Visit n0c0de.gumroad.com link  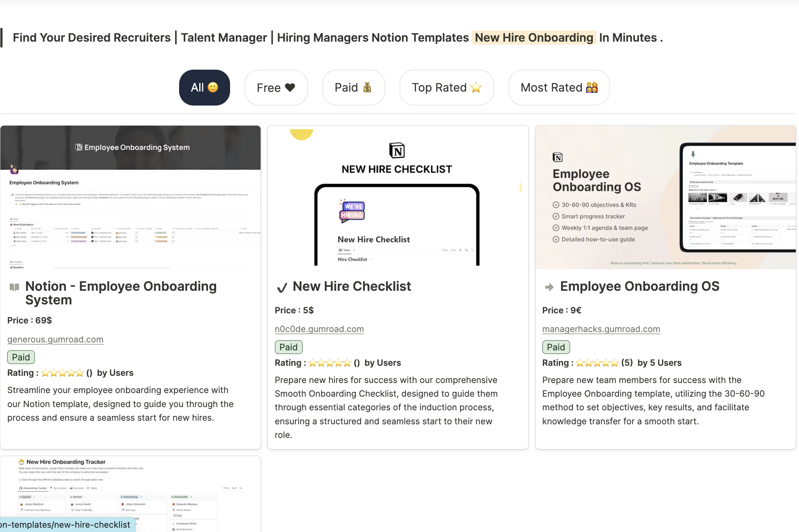(319, 329)
